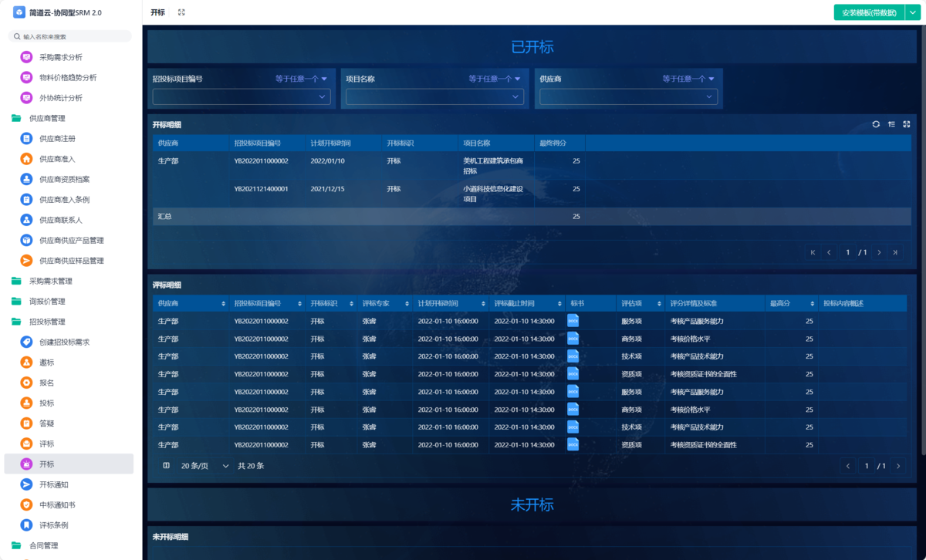Image resolution: width=926 pixels, height=560 pixels.
Task: Open column display icon below 评标明细
Action: tap(166, 466)
